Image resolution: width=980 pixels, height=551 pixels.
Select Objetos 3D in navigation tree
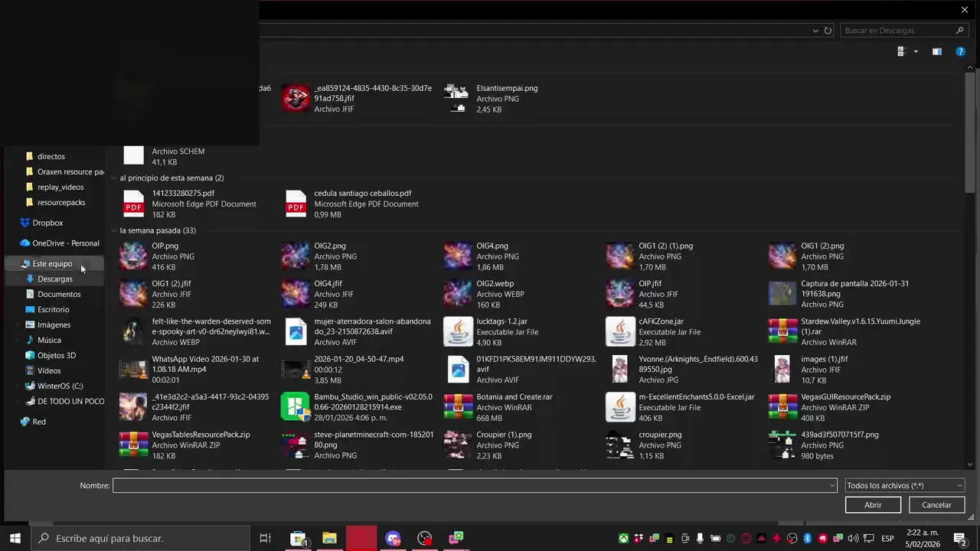[x=57, y=355]
